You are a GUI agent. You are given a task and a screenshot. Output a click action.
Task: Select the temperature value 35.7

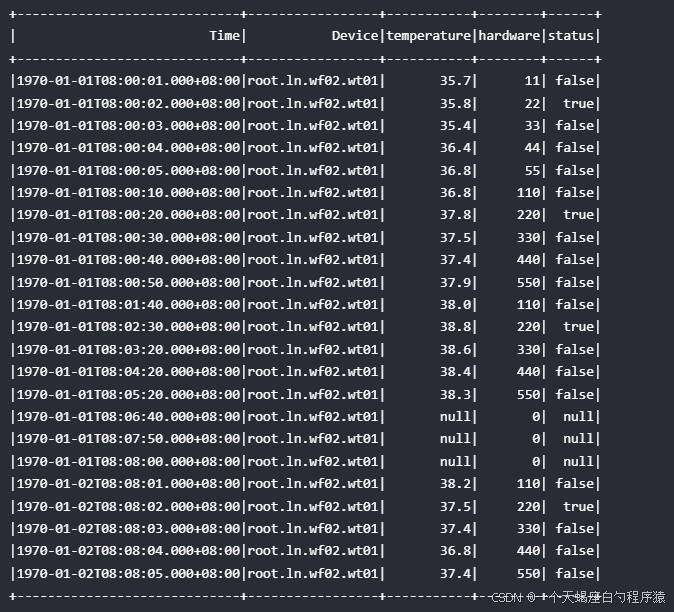456,81
